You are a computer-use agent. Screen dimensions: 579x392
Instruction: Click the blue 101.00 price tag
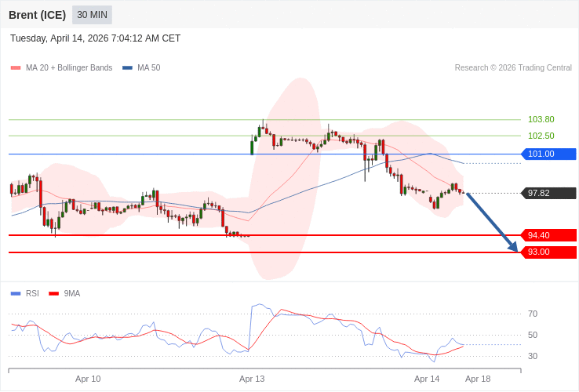[x=548, y=154]
